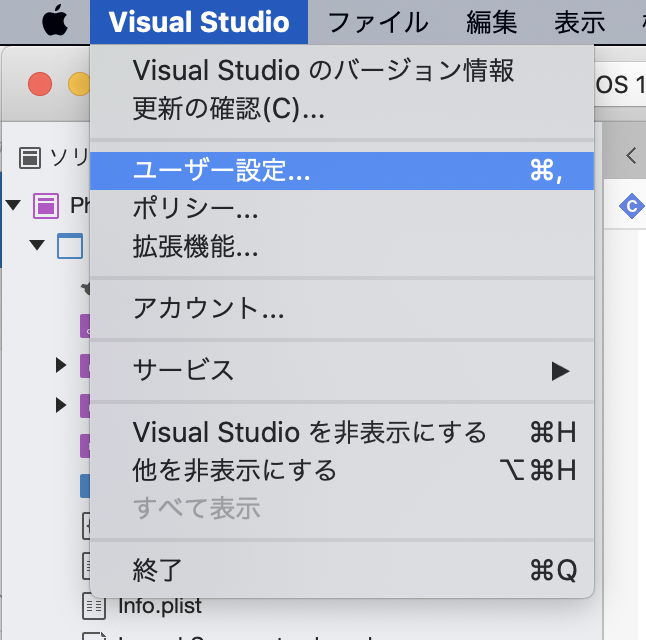Choose 他を非表示にする

342,470
